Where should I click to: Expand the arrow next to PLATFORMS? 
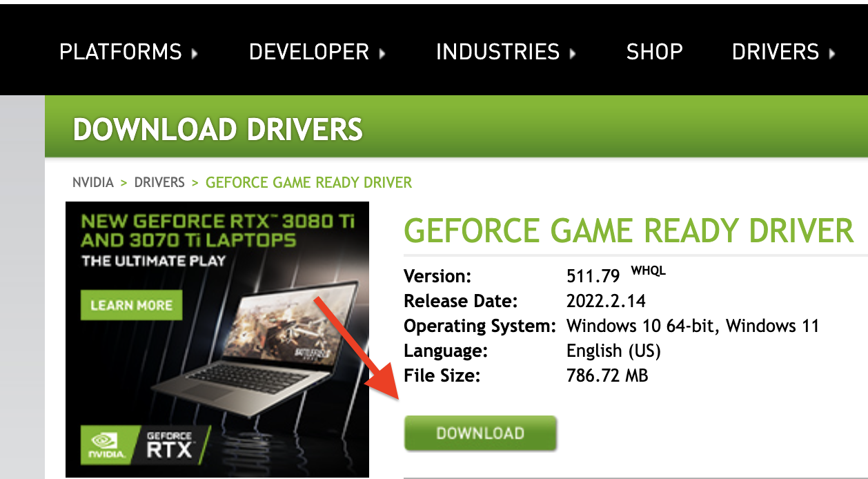195,53
